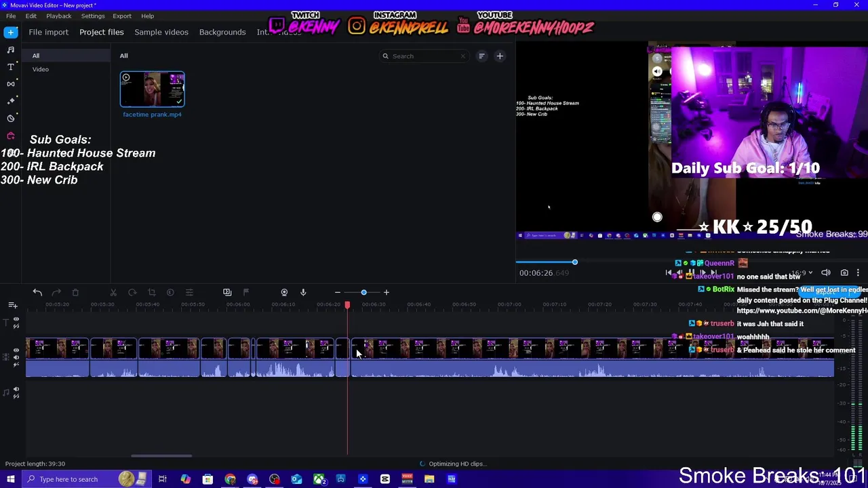Zoom out the timeline with minus
The height and width of the screenshot is (488, 868).
[337, 292]
